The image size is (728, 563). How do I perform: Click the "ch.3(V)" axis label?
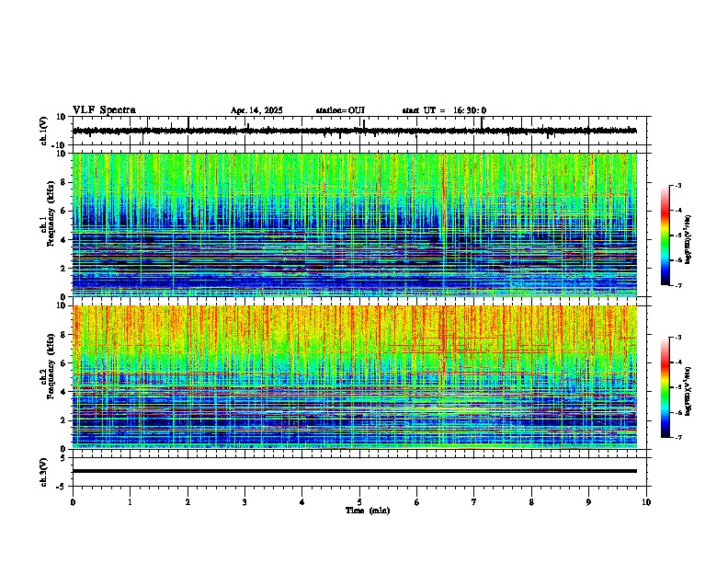point(44,472)
